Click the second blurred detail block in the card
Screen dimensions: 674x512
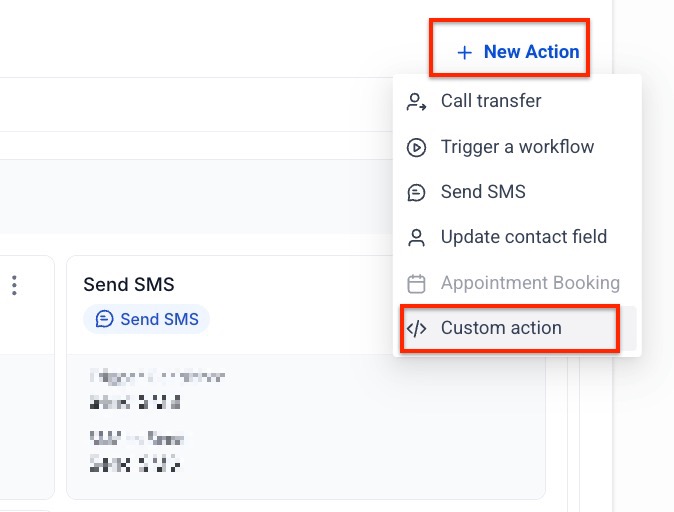click(137, 451)
